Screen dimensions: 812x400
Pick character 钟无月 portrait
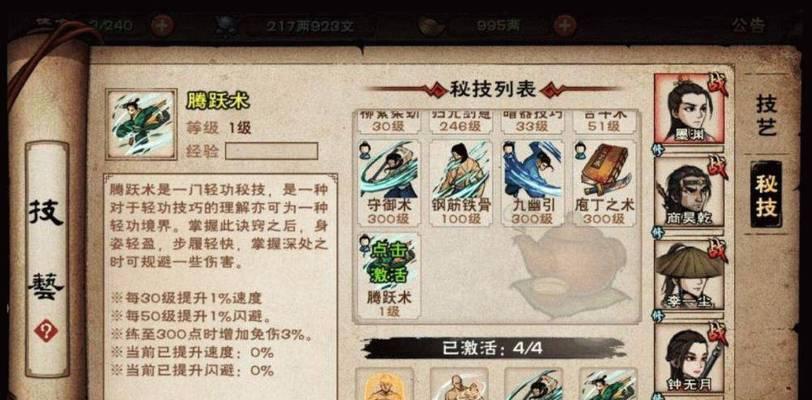690,357
